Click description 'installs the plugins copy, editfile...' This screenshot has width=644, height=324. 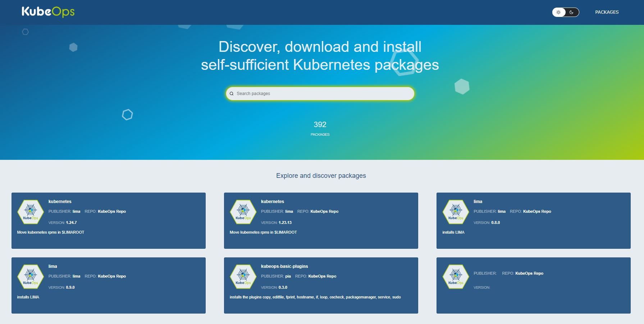coord(315,297)
